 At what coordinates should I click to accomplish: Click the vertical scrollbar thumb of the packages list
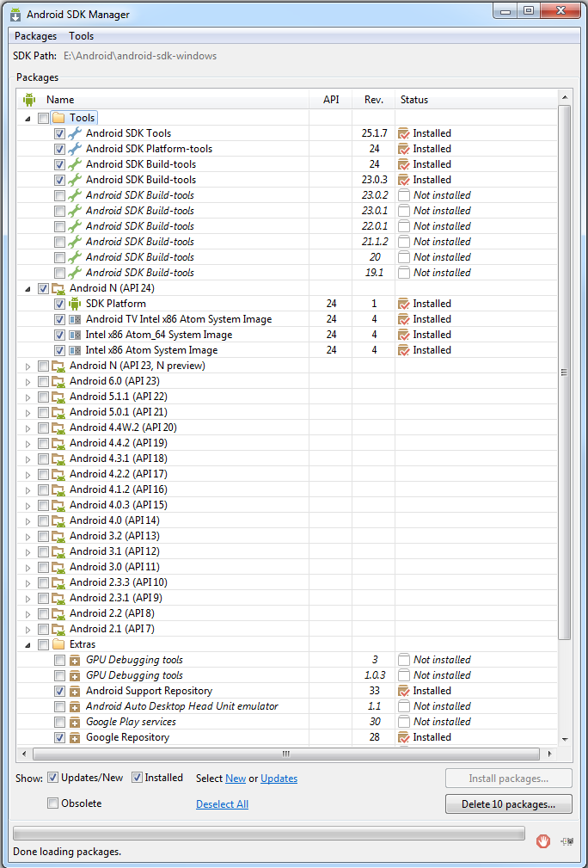click(564, 372)
